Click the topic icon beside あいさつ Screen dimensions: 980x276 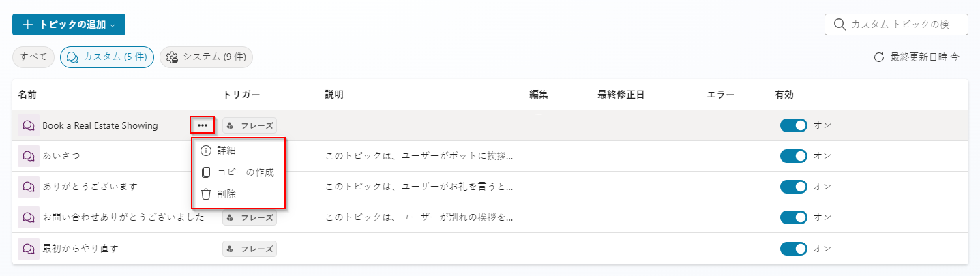tap(29, 156)
